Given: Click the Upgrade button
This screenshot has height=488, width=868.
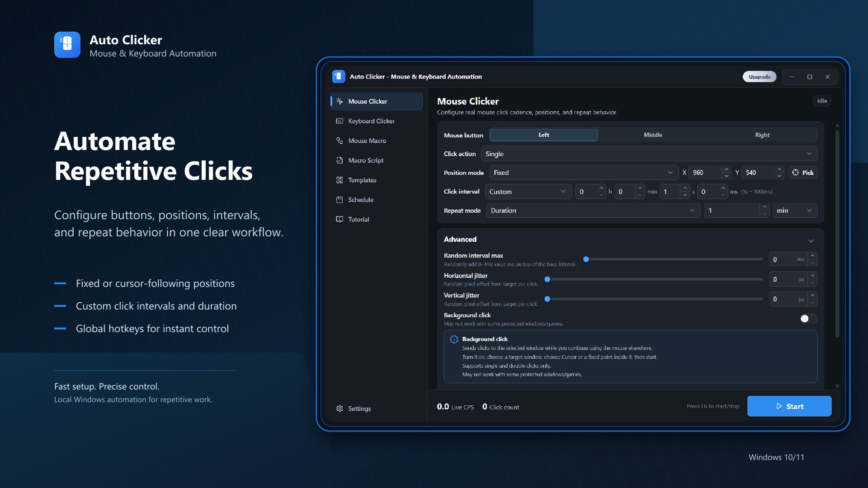Looking at the screenshot, I should [759, 77].
